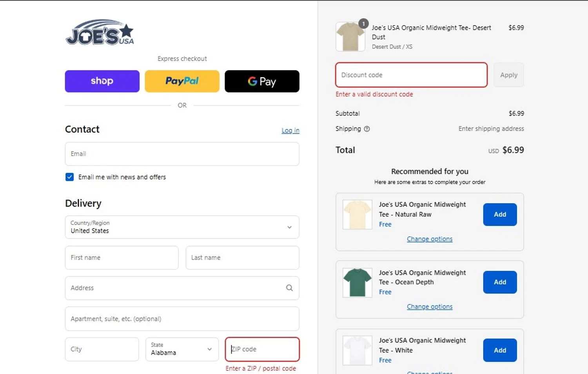Focus the Email input field
Image resolution: width=588 pixels, height=374 pixels.
tap(182, 154)
